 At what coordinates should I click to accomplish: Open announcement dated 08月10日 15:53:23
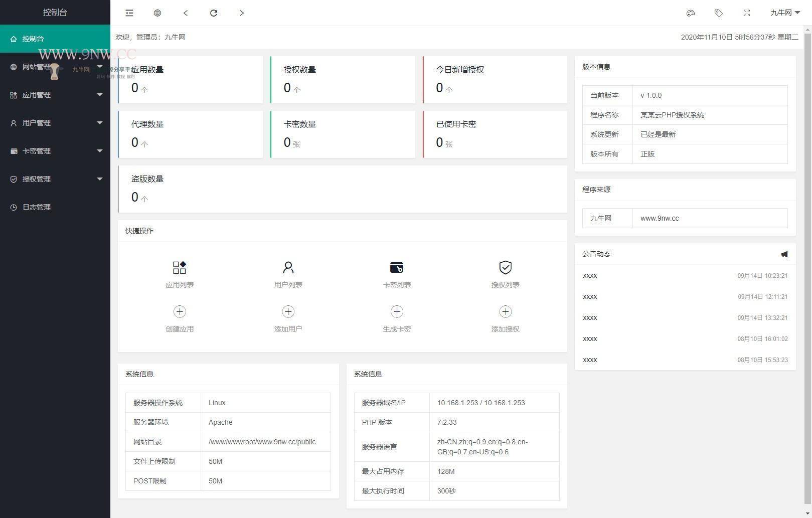pyautogui.click(x=685, y=360)
